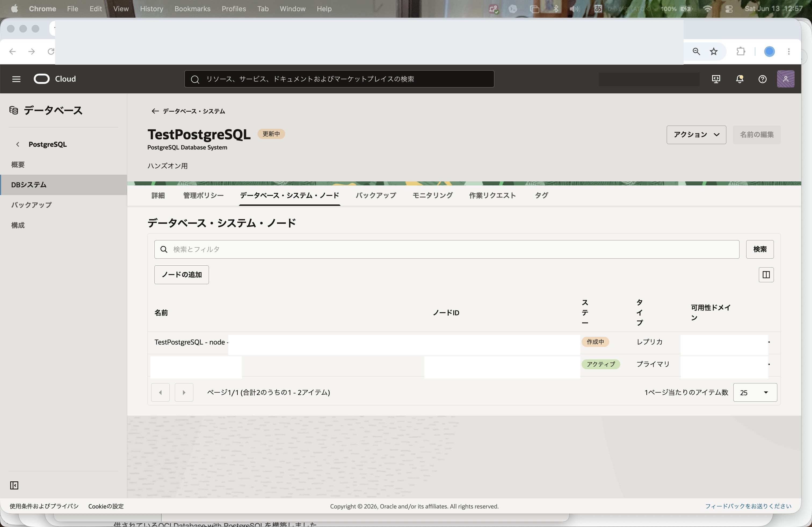The width and height of the screenshot is (812, 527).
Task: Switch to the バックアップ tab
Action: (x=376, y=195)
